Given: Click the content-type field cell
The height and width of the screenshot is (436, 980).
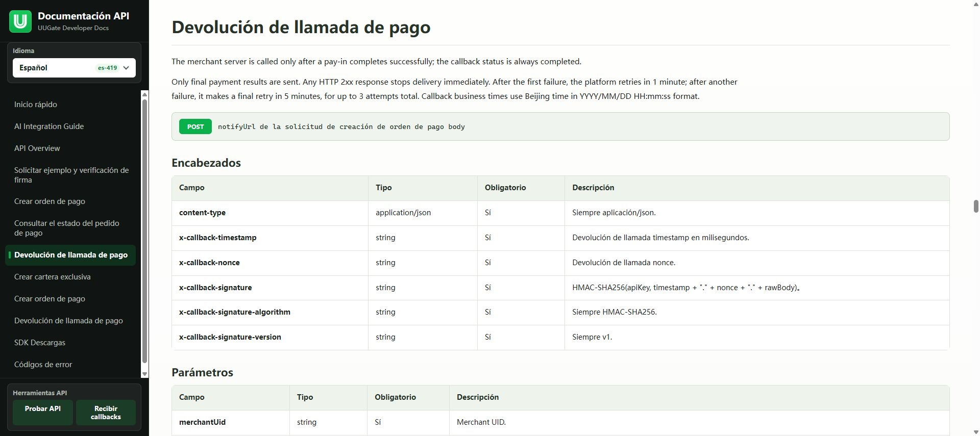Looking at the screenshot, I should click(270, 213).
